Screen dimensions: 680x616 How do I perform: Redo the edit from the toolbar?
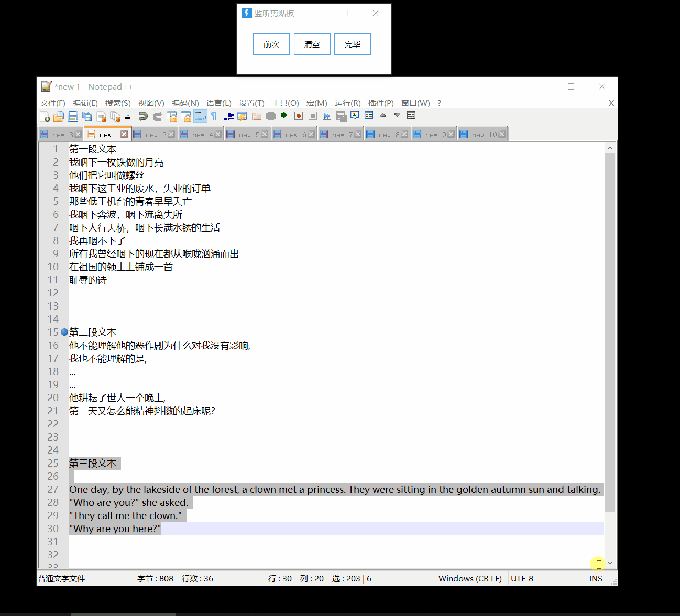(158, 116)
